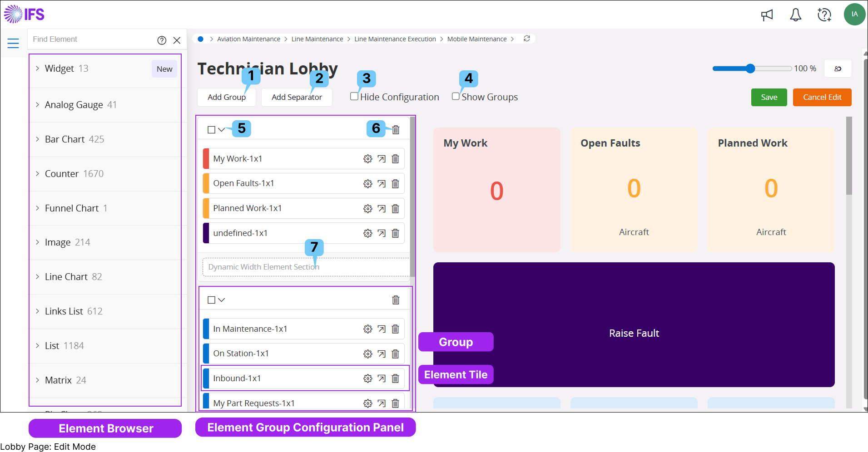868x452 pixels.
Task: Delete the My Work-1x1 tile
Action: tap(396, 159)
